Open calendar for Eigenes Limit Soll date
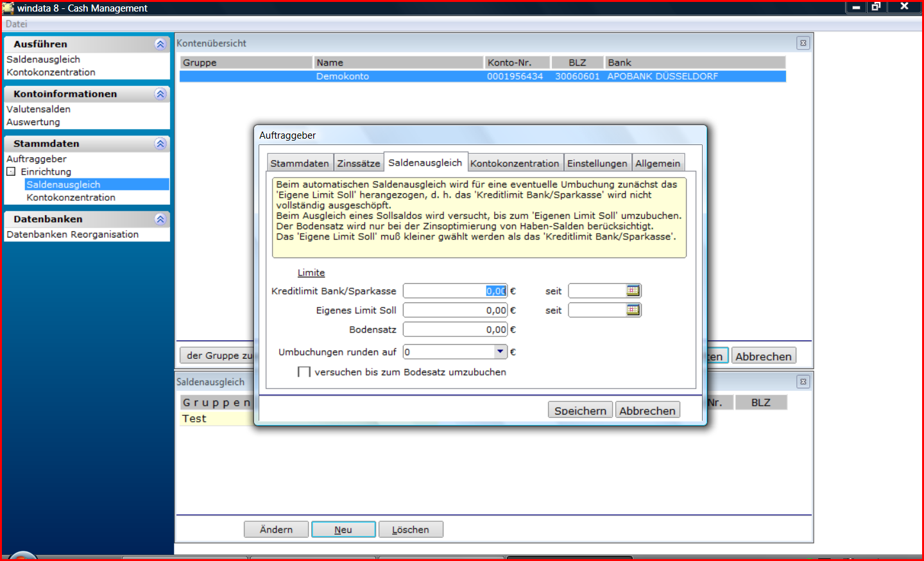 pos(633,310)
